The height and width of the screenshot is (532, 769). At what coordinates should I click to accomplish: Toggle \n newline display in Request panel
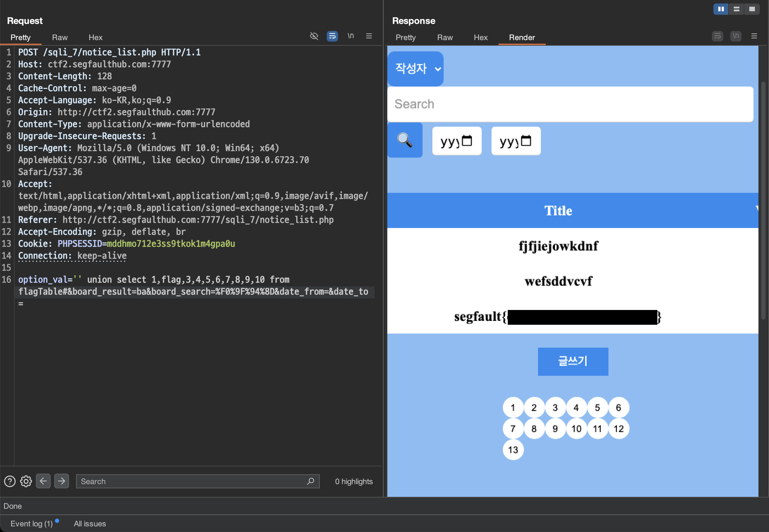350,36
